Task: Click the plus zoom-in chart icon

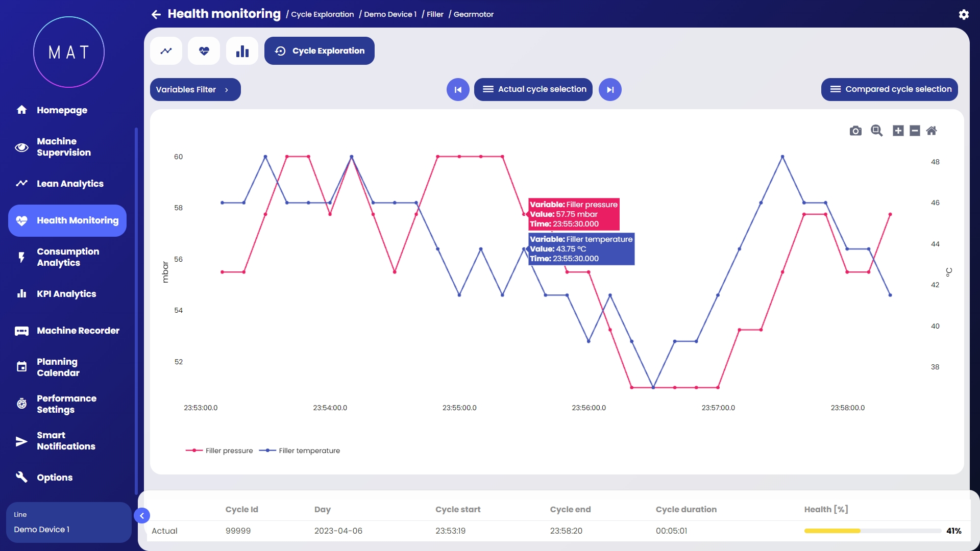Action: (x=898, y=131)
